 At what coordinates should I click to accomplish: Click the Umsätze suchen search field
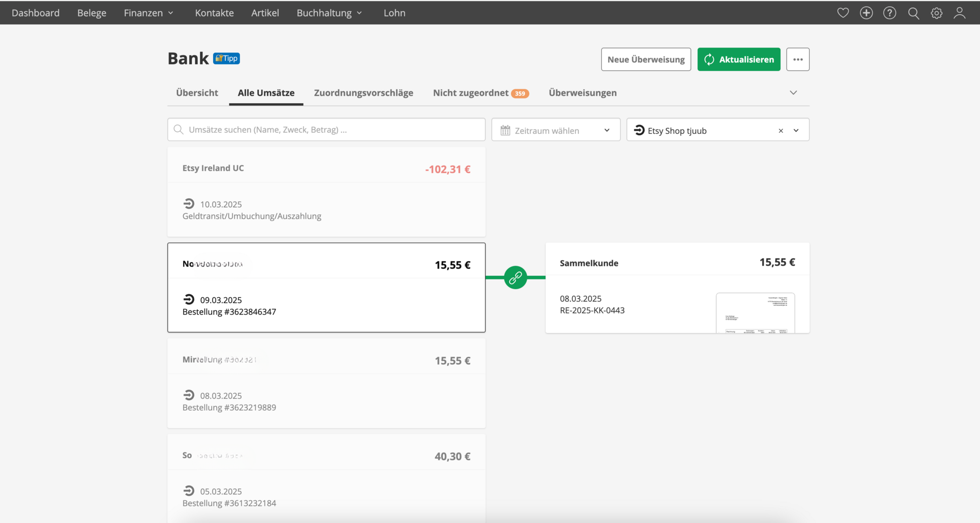326,130
